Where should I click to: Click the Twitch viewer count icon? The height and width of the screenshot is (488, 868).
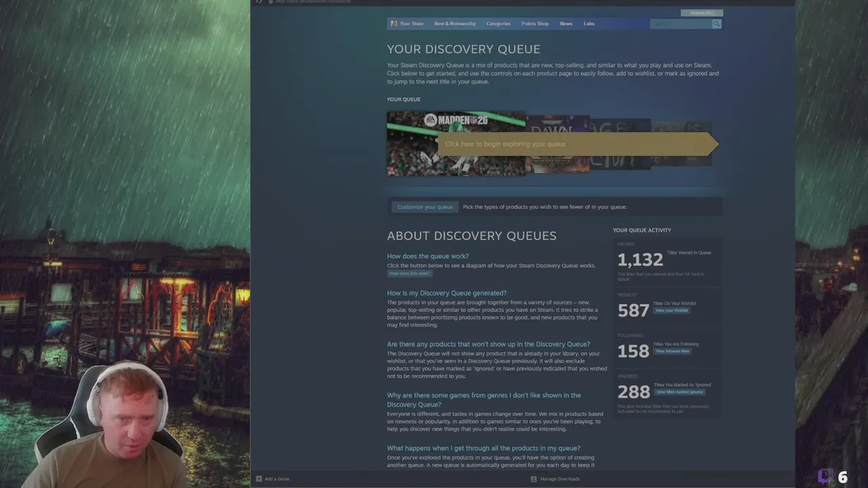click(825, 476)
